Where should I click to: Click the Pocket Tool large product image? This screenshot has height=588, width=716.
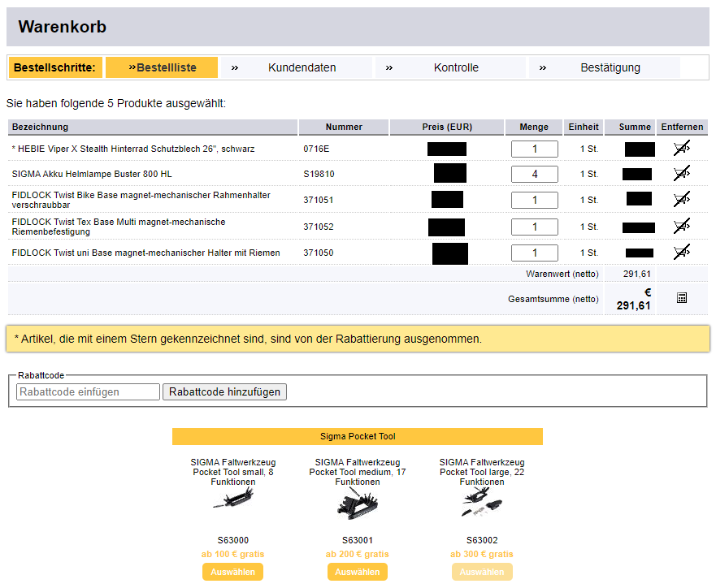[482, 502]
